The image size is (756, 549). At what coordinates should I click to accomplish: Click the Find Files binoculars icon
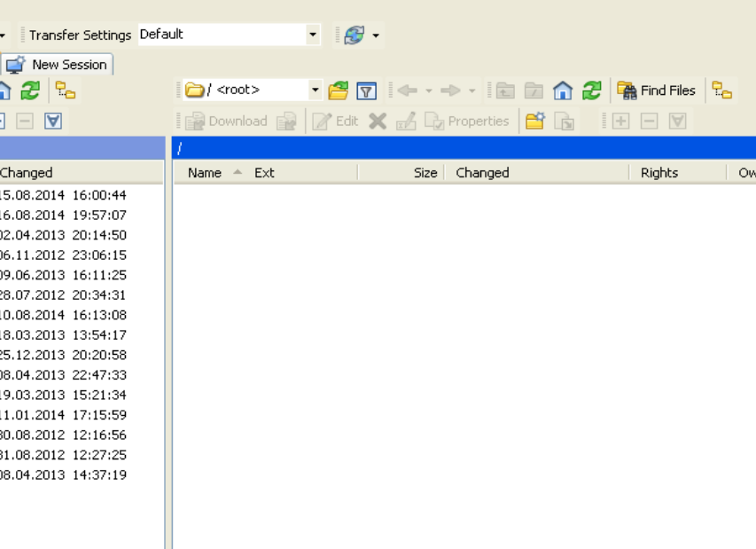point(626,90)
